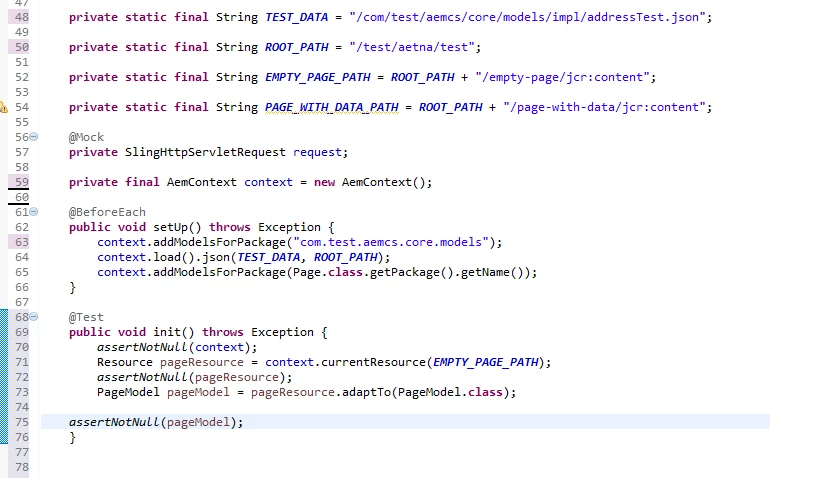This screenshot has height=478, width=819.
Task: Click the "/page-with-data/jcr:content" string
Action: (x=604, y=107)
